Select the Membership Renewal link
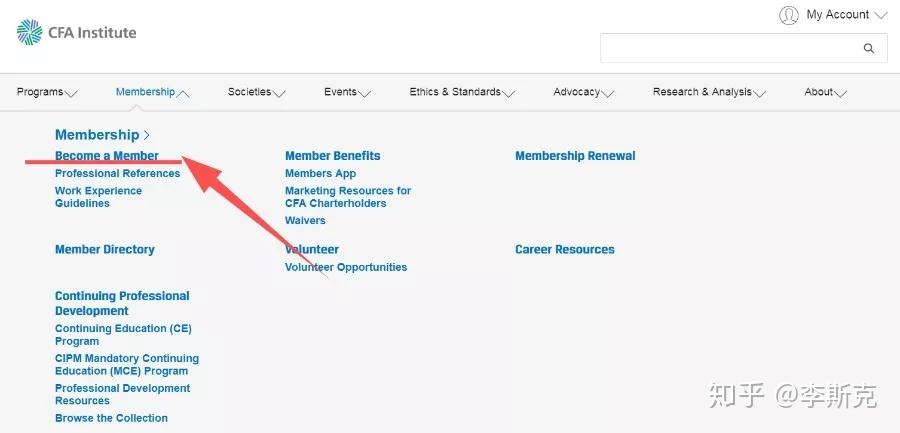Image resolution: width=900 pixels, height=433 pixels. pyautogui.click(x=575, y=156)
